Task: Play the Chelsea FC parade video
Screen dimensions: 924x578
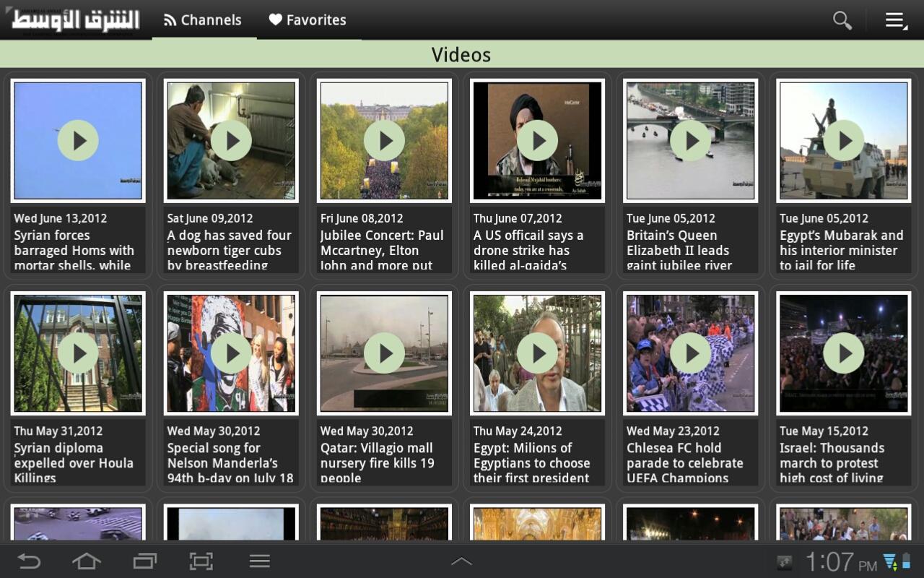Action: click(x=690, y=353)
